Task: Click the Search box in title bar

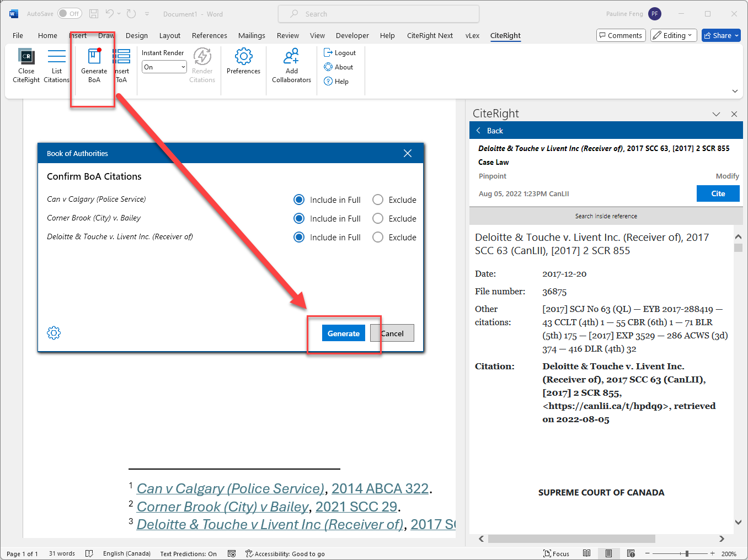Action: pyautogui.click(x=378, y=14)
